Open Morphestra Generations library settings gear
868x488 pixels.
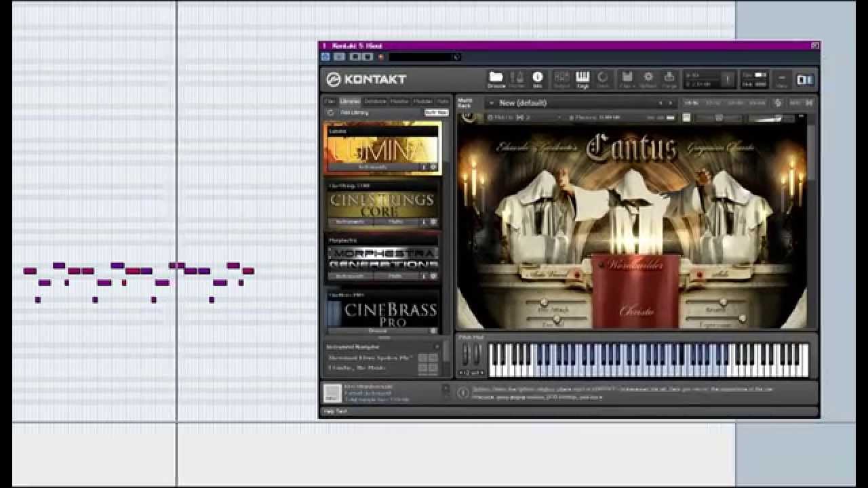tap(433, 276)
